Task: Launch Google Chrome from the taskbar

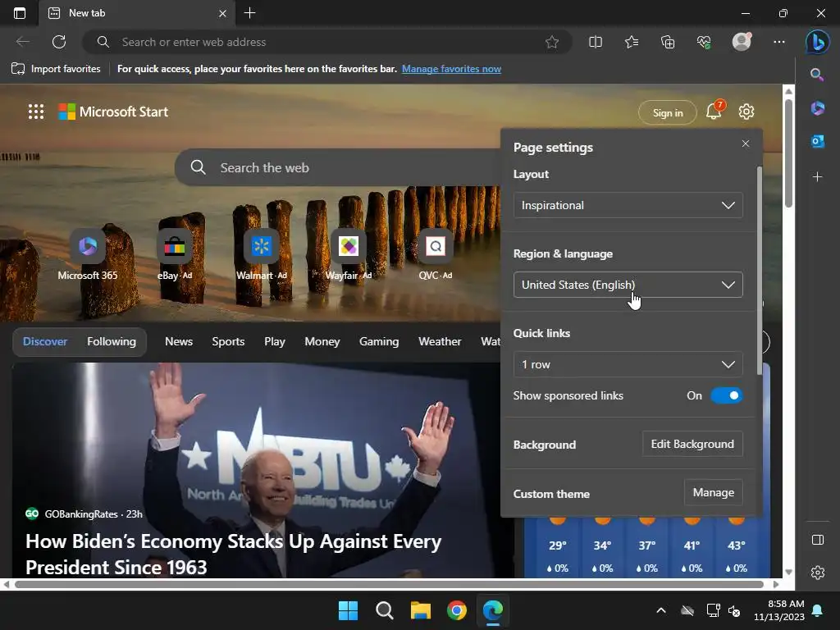Action: (456, 610)
